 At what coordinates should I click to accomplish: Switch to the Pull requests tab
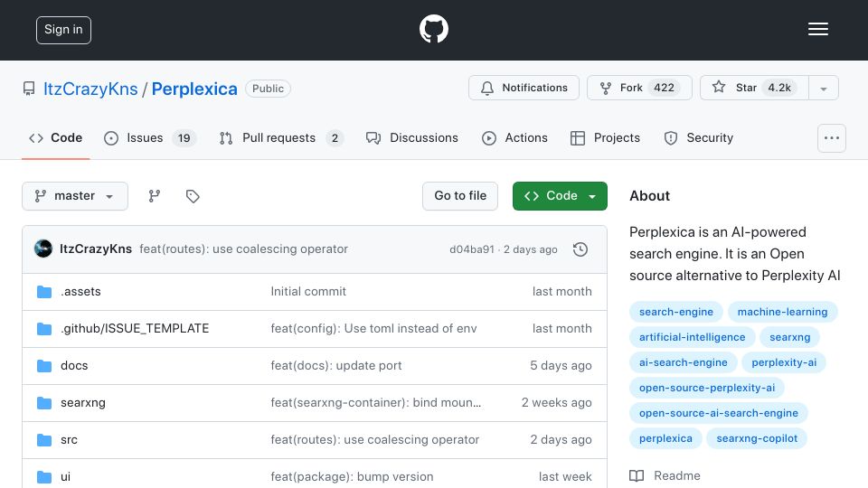281,137
